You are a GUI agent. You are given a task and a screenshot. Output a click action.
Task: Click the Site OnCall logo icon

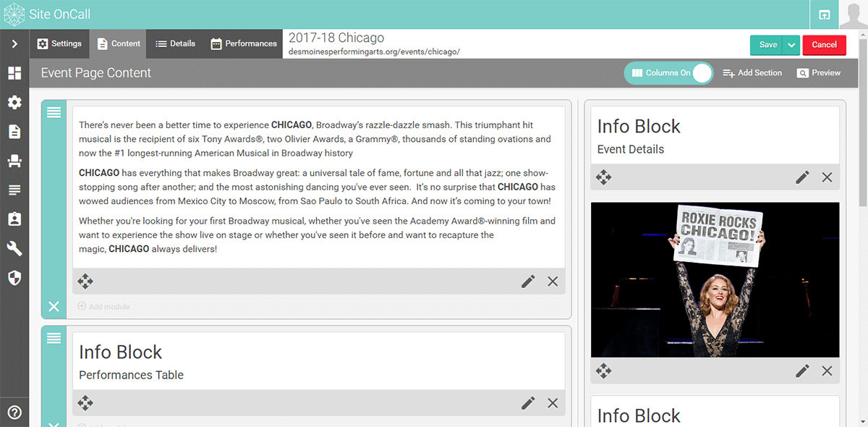point(14,14)
